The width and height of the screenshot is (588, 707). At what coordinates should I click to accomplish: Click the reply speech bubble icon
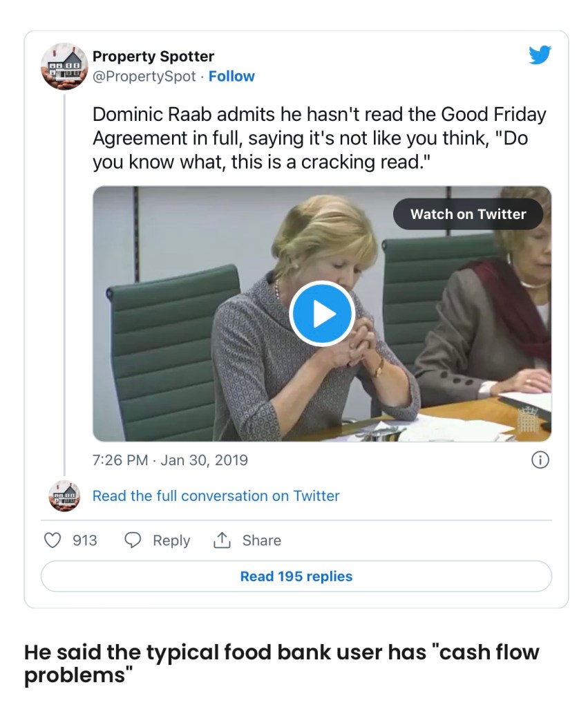tap(133, 540)
